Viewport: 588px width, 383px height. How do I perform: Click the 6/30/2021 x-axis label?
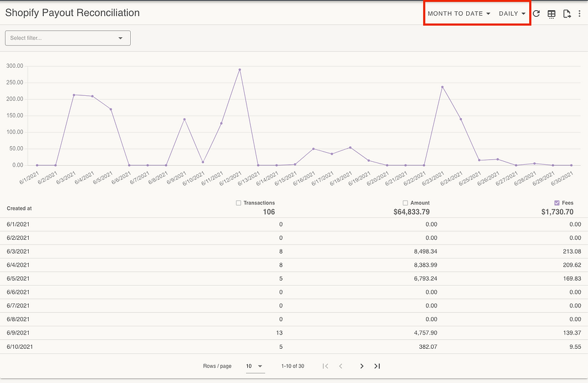562,179
